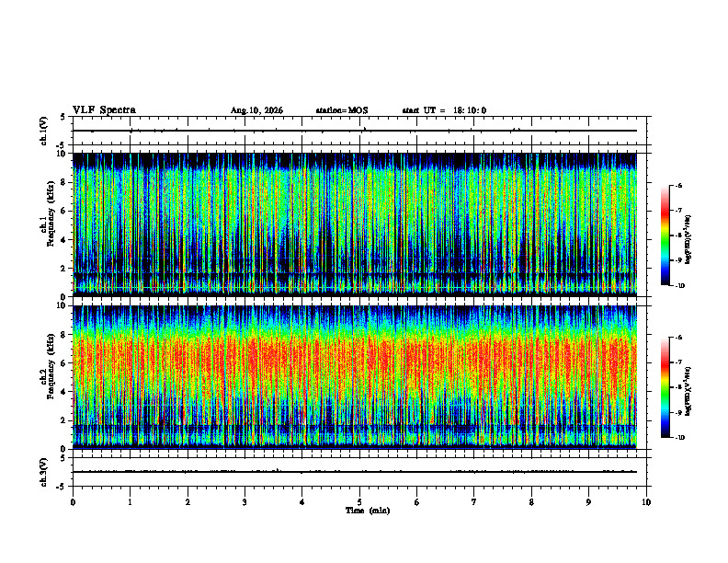This screenshot has width=728, height=563.
Task: Select the date text "Aug.10, 2026"
Action: [x=256, y=110]
